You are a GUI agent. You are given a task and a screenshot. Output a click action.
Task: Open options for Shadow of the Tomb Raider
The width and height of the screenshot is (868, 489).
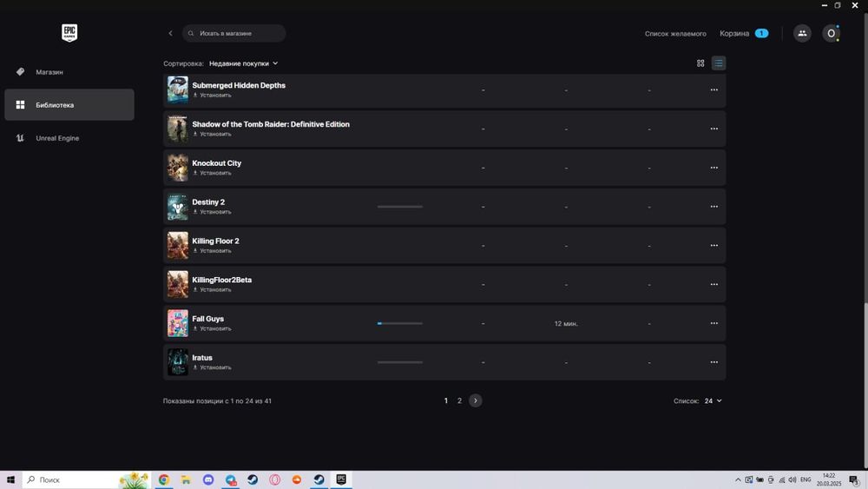[714, 129]
